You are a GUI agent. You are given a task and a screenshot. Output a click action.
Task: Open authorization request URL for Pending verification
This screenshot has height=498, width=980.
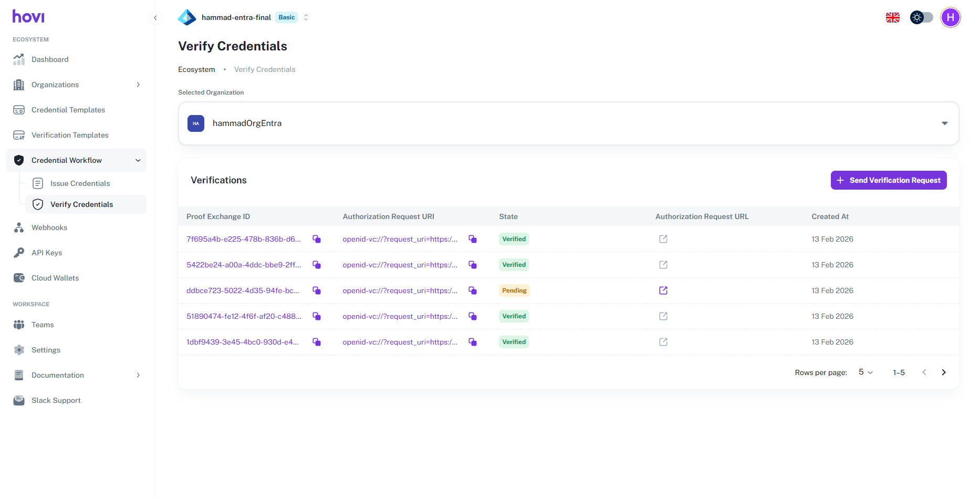663,290
